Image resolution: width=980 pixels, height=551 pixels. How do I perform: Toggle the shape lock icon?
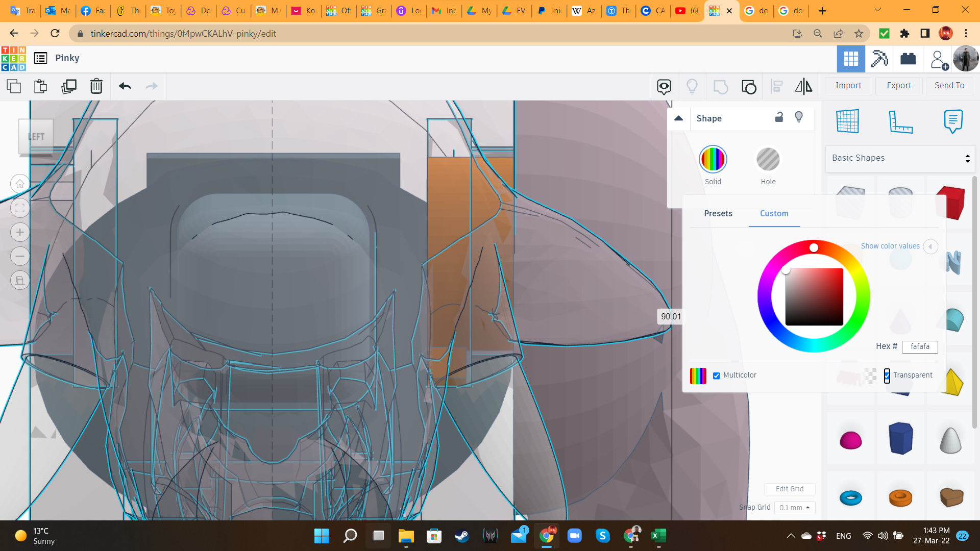tap(779, 117)
